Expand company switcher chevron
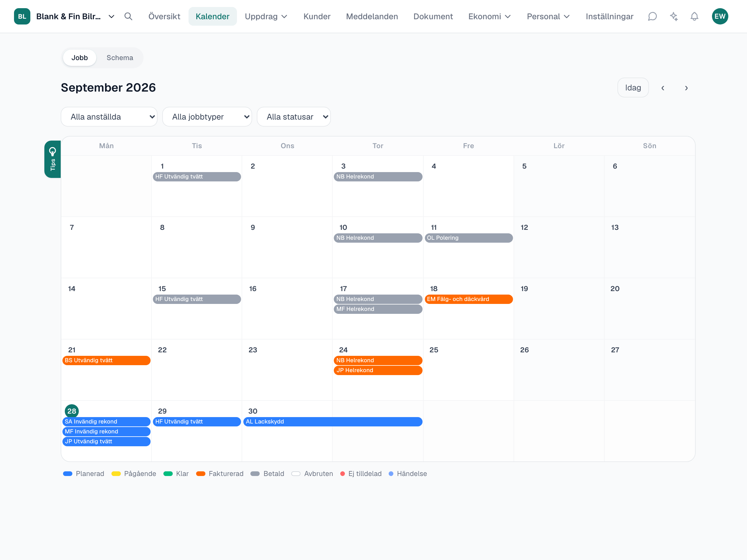Image resolution: width=747 pixels, height=560 pixels. pos(111,16)
